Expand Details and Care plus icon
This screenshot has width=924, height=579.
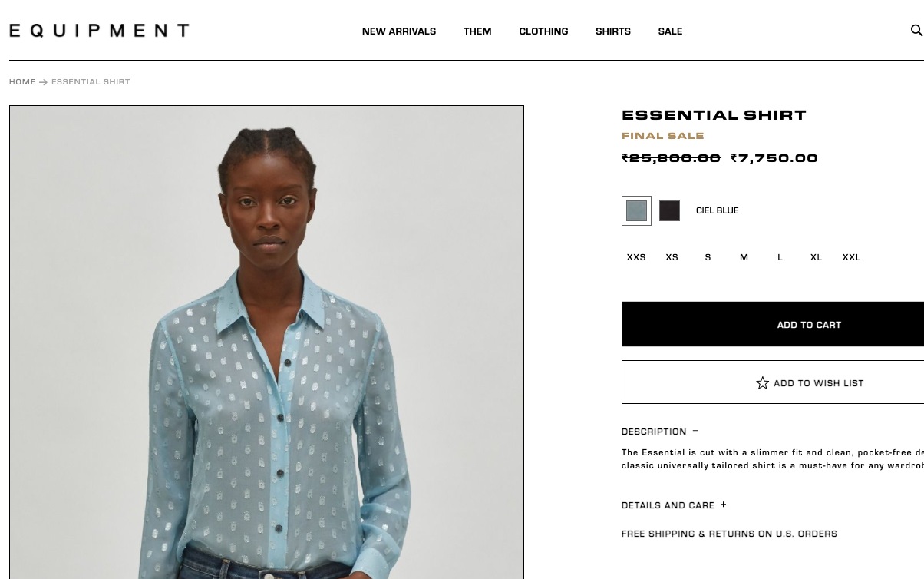point(723,505)
